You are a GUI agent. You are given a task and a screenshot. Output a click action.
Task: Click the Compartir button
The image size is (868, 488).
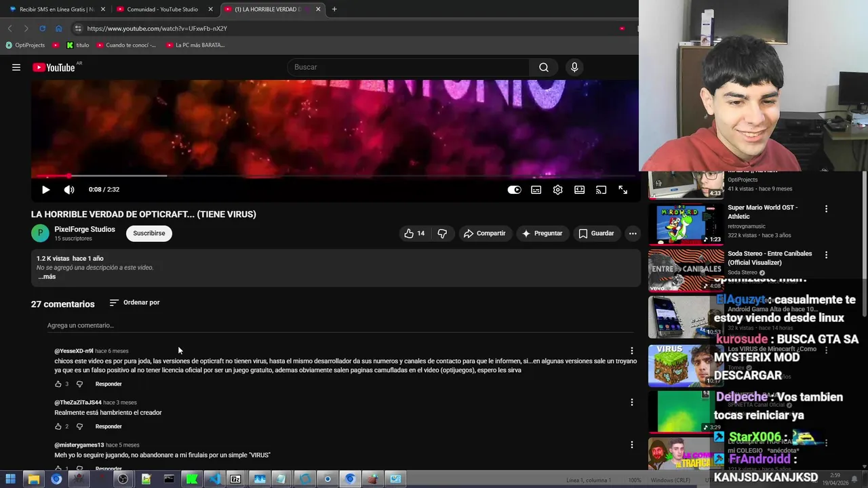click(484, 233)
